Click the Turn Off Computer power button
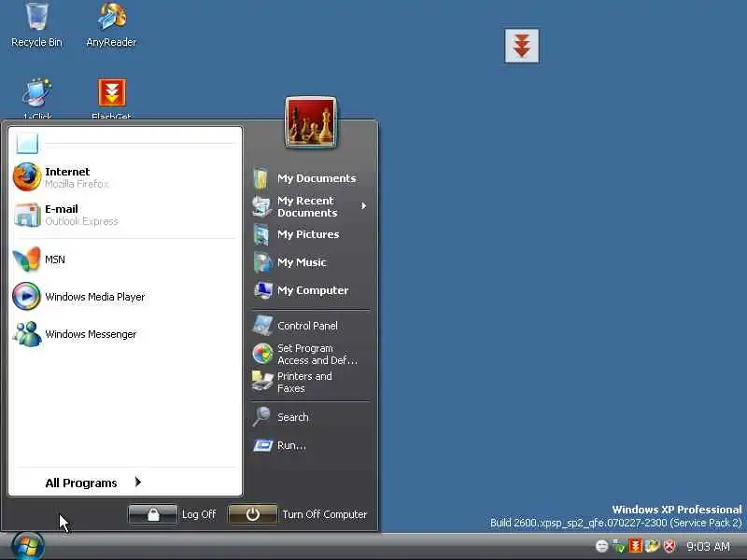Image resolution: width=747 pixels, height=560 pixels. (252, 514)
